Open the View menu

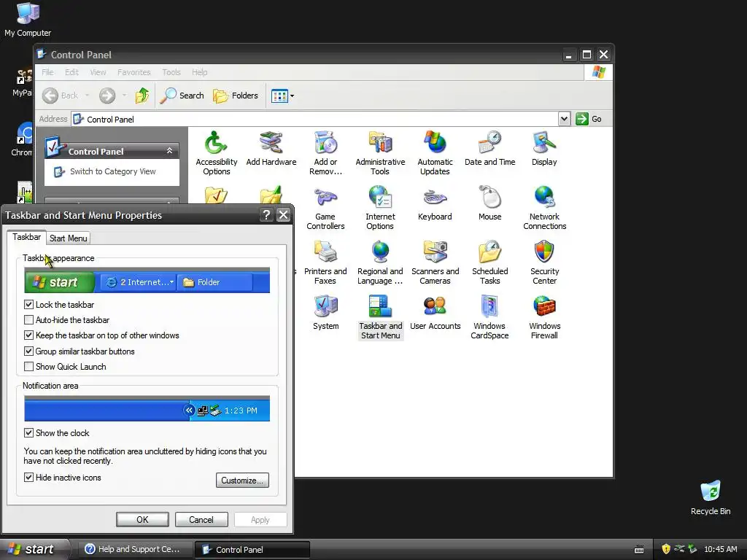click(x=98, y=72)
